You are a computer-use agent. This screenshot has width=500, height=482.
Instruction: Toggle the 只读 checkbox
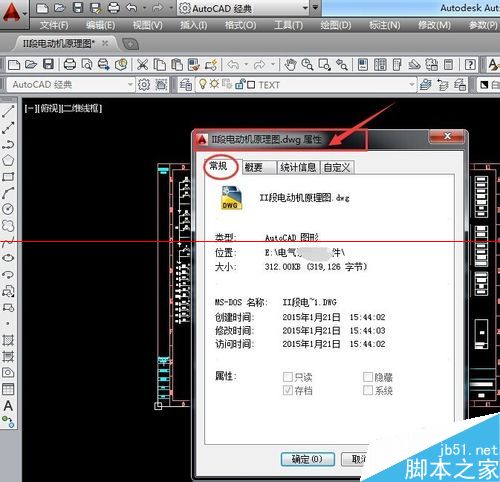[288, 377]
